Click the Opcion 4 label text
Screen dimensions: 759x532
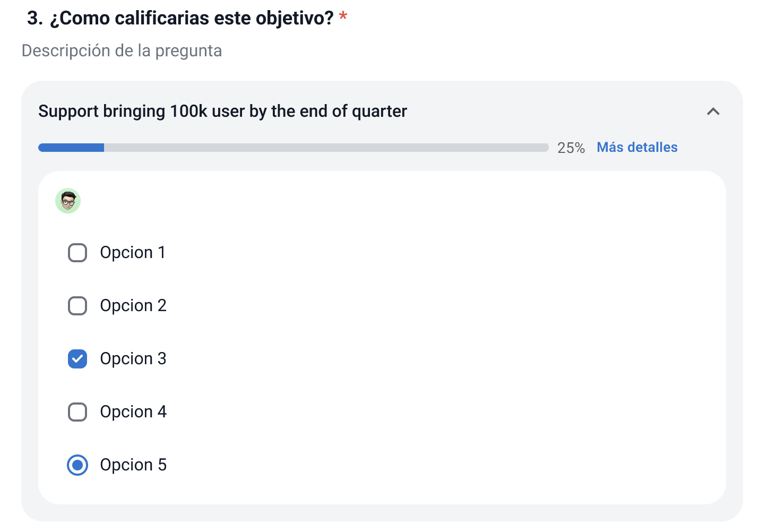133,411
